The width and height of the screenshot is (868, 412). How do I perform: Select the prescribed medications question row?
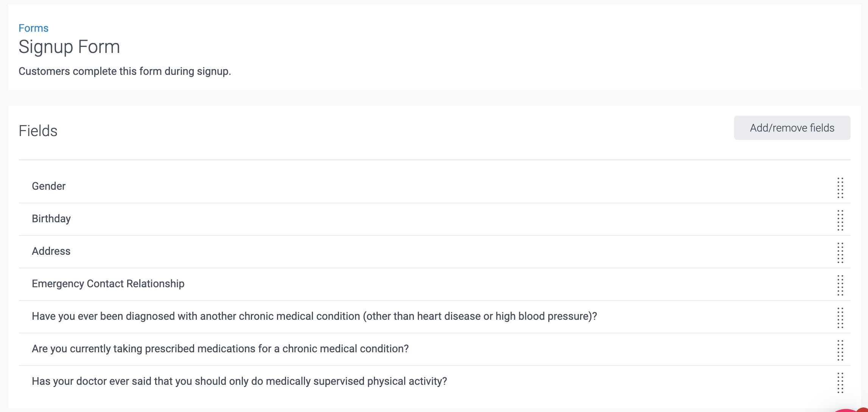pyautogui.click(x=220, y=349)
